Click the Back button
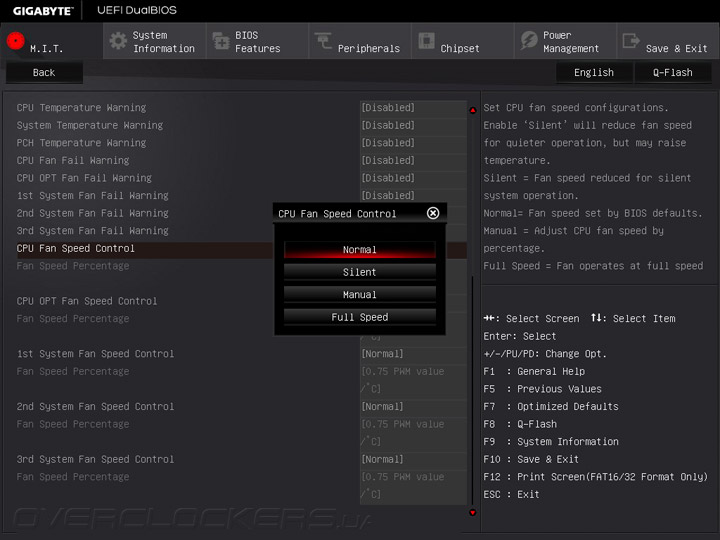Viewport: 720px width, 540px height. tap(44, 73)
